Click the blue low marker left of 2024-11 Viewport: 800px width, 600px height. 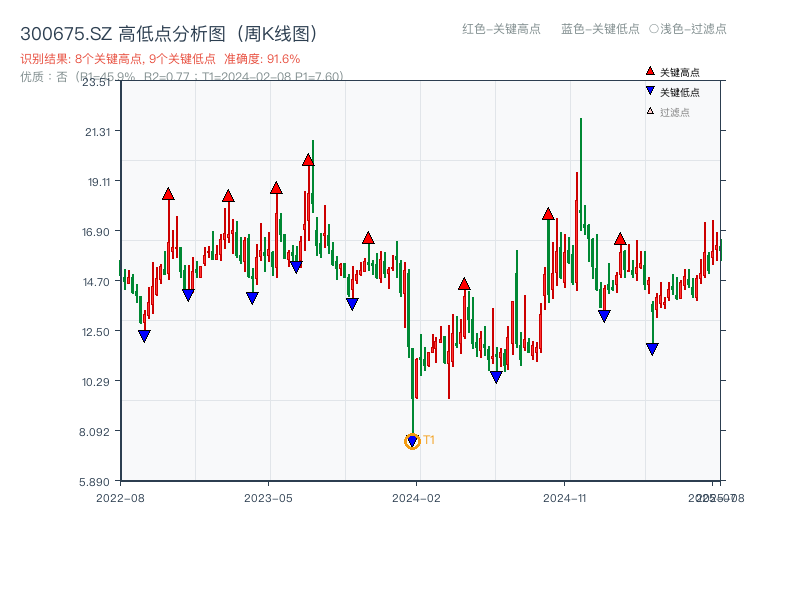tap(497, 376)
